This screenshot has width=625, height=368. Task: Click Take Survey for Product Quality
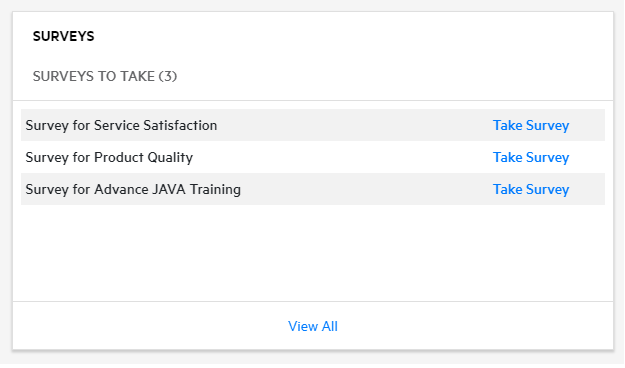[531, 157]
